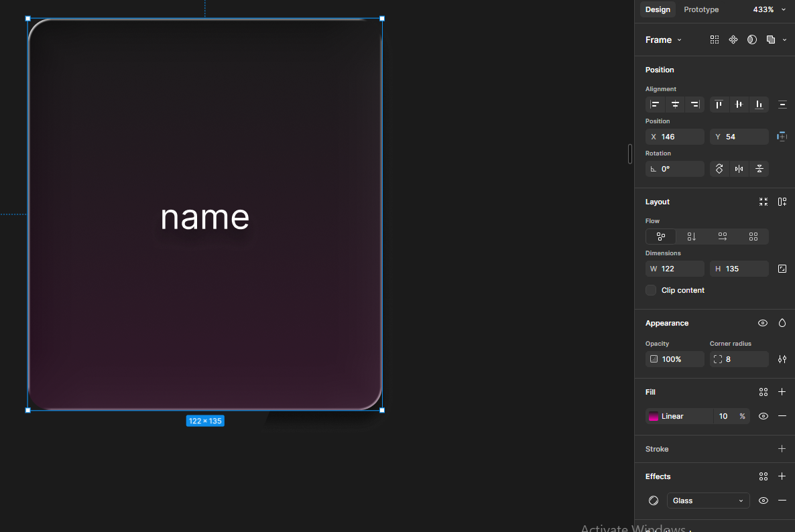This screenshot has height=532, width=795.
Task: Click the use as mask icon
Action: pos(752,40)
